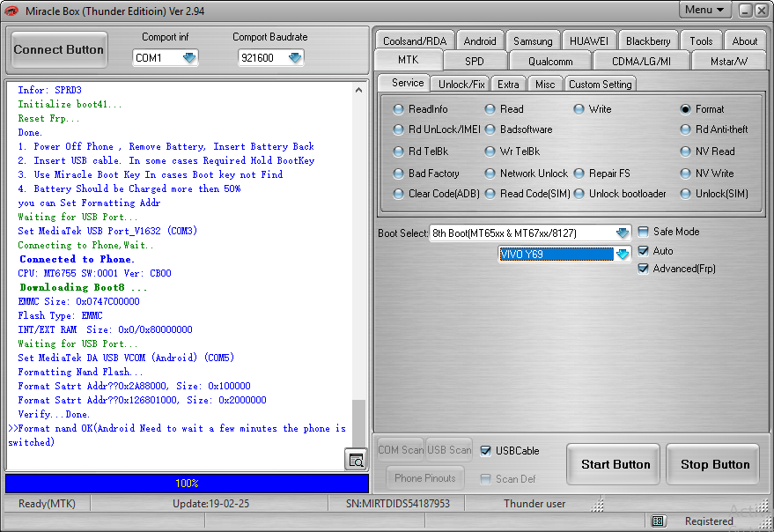This screenshot has height=532, width=774.
Task: Open the Unlock/Fix sub-tab
Action: [x=461, y=84]
